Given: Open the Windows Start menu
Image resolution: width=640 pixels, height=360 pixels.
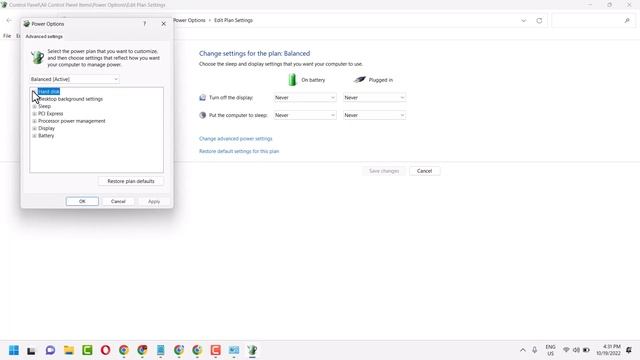Looking at the screenshot, I should coord(13,350).
